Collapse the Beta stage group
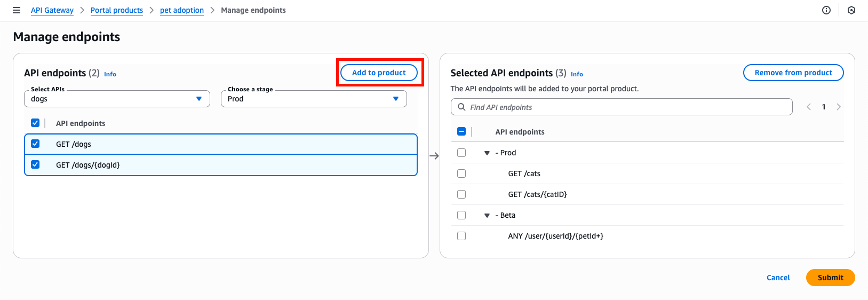This screenshot has width=868, height=300. [487, 216]
